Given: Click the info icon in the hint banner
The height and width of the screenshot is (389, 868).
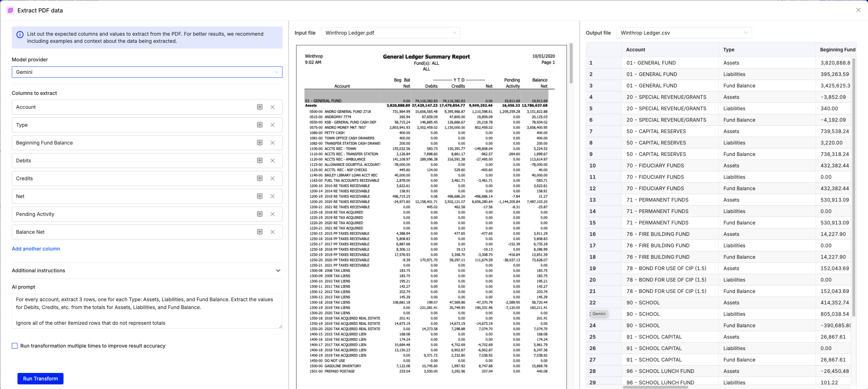Looking at the screenshot, I should [x=20, y=35].
